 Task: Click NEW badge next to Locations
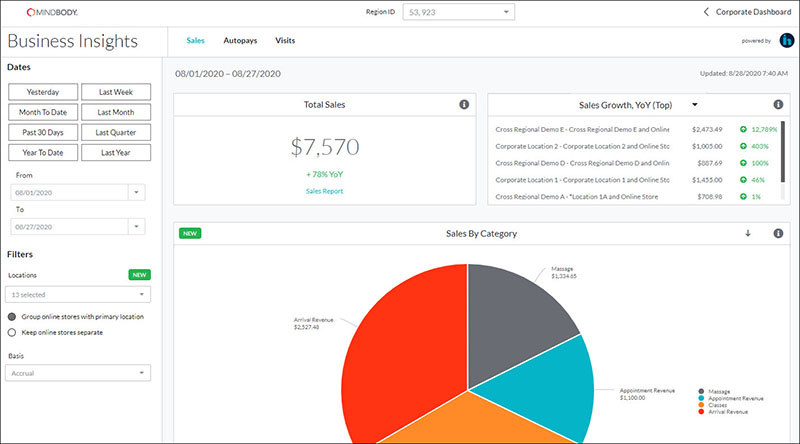pyautogui.click(x=139, y=275)
